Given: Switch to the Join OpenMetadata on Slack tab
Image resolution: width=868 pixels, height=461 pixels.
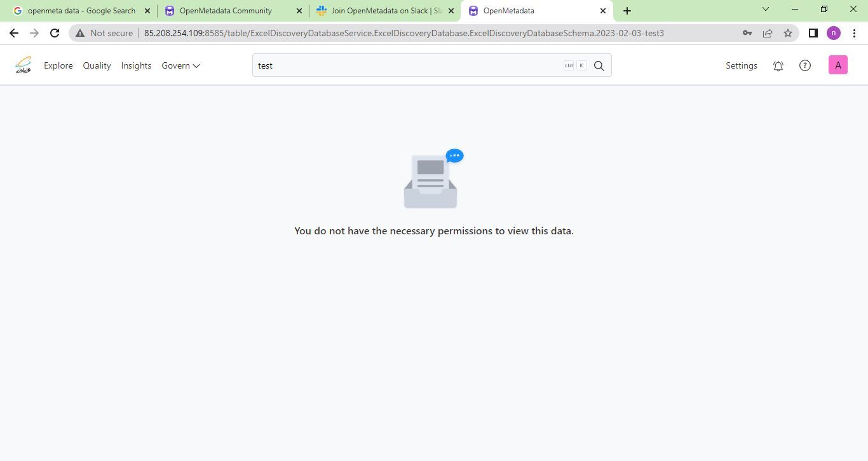Looking at the screenshot, I should coord(386,11).
